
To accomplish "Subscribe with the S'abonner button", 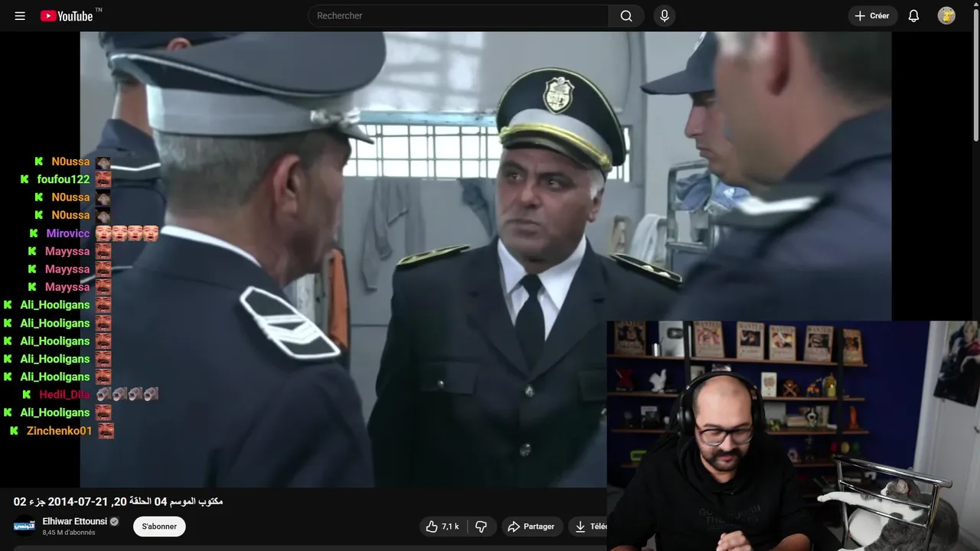I will [159, 527].
